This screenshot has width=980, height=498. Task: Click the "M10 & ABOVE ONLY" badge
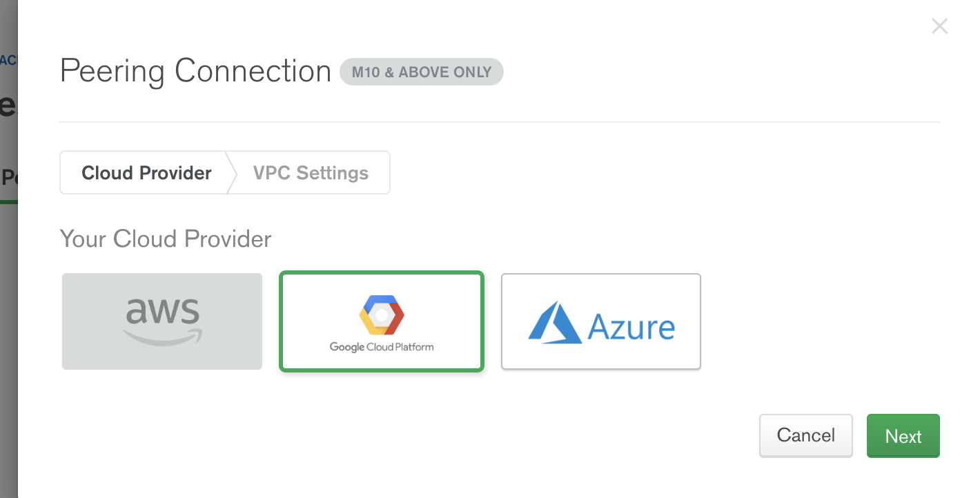(x=421, y=72)
